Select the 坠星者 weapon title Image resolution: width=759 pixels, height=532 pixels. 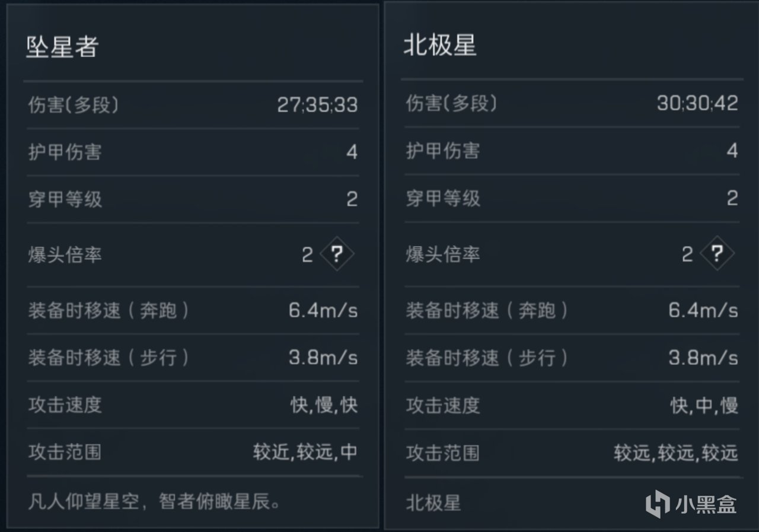click(62, 47)
